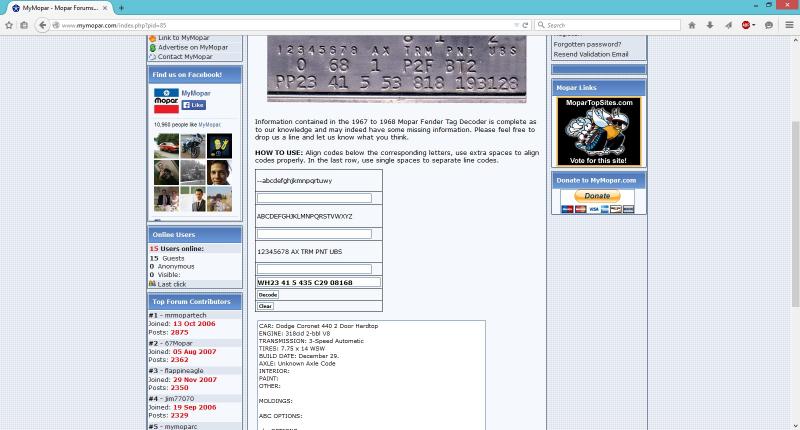This screenshot has height=430, width=800.
Task: Reload the page with the refresh icon
Action: pyautogui.click(x=524, y=25)
